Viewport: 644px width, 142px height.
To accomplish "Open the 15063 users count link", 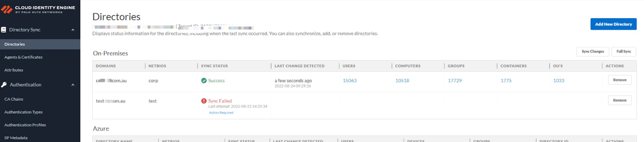I will click(349, 81).
